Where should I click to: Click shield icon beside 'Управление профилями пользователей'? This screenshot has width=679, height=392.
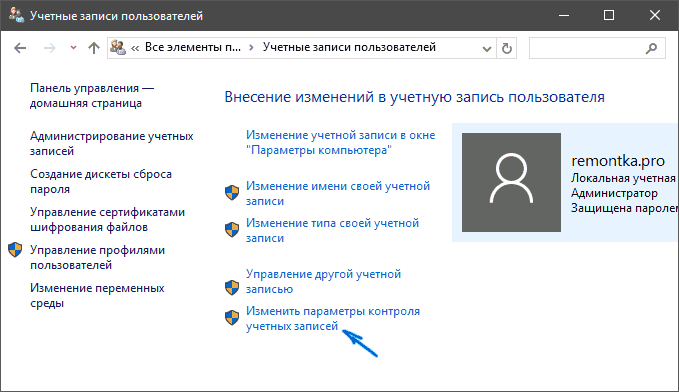(15, 250)
